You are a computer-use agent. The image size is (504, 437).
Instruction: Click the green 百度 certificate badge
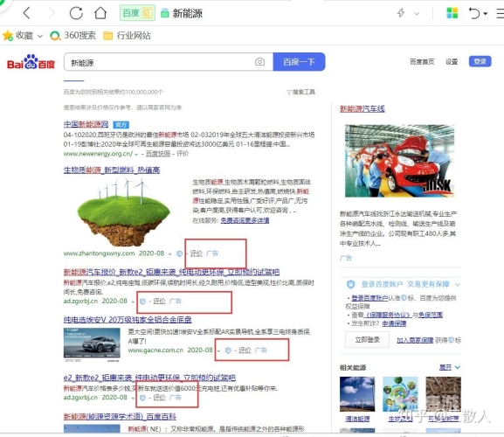137,13
